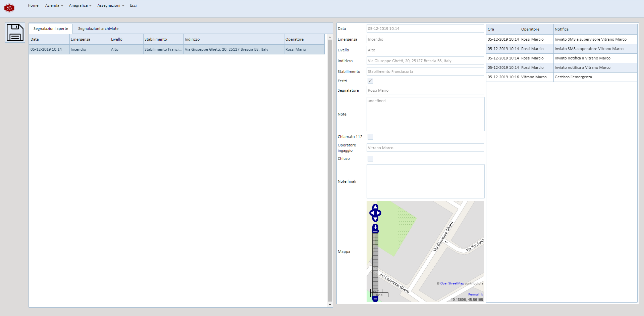
Task: Select 'Inviato SMS a operatore Vitrano Marco' row
Action: tap(562, 49)
